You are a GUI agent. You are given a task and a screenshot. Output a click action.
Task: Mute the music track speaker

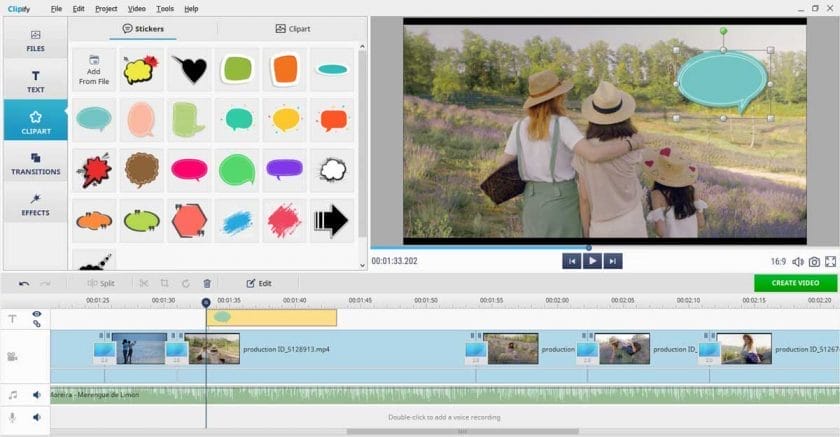coord(37,395)
